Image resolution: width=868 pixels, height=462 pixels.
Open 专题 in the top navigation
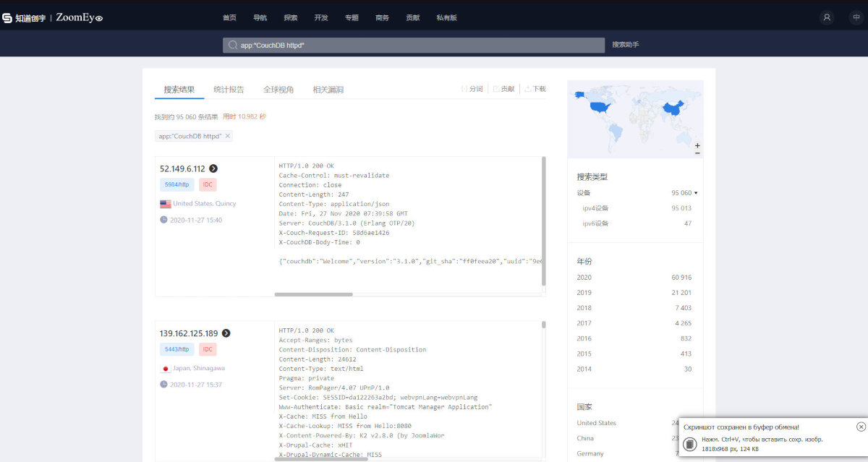click(352, 17)
